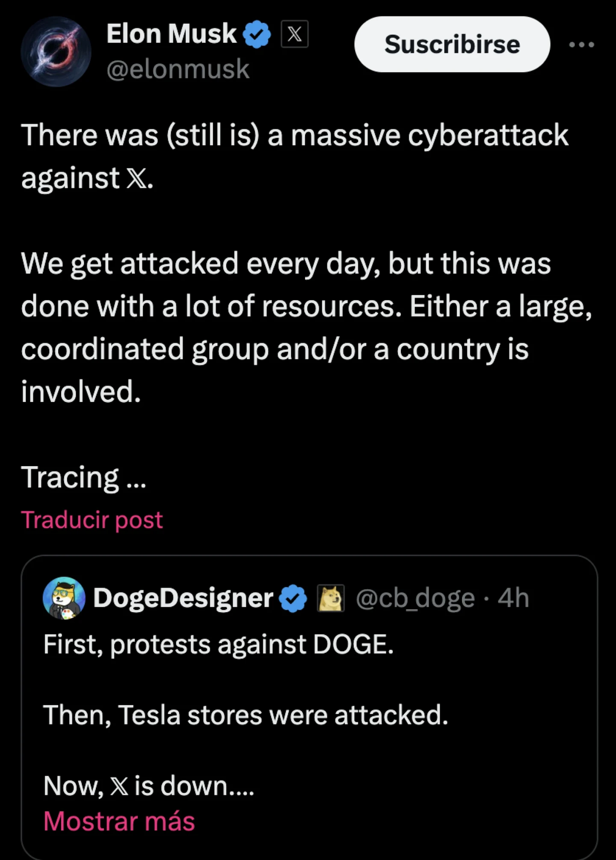Expand DogeDesigner's truncated tweet text
Image resolution: width=616 pixels, height=860 pixels.
[119, 821]
